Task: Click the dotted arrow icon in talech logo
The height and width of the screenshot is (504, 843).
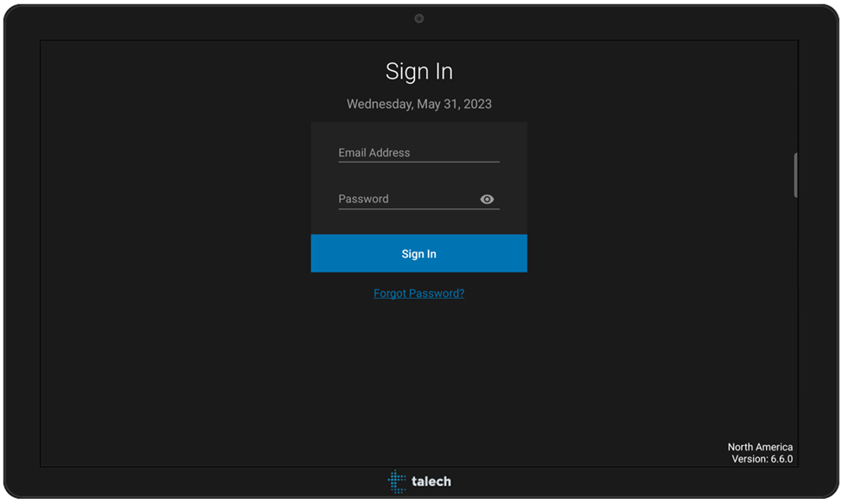Action: pos(397,482)
